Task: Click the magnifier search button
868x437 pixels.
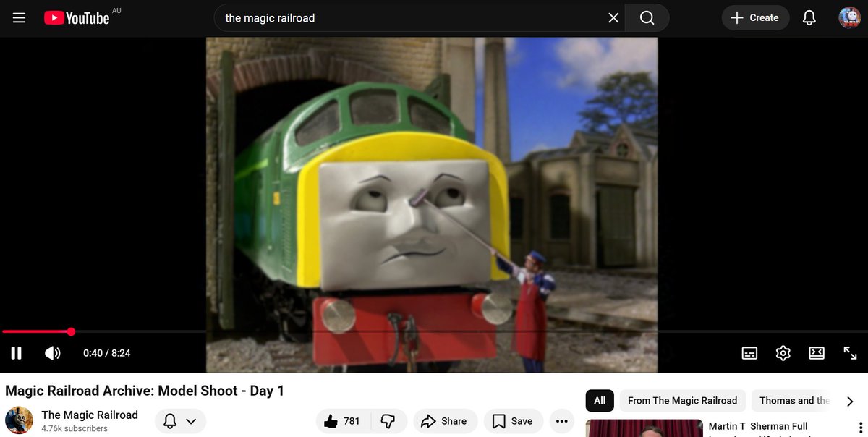Action: click(x=647, y=18)
